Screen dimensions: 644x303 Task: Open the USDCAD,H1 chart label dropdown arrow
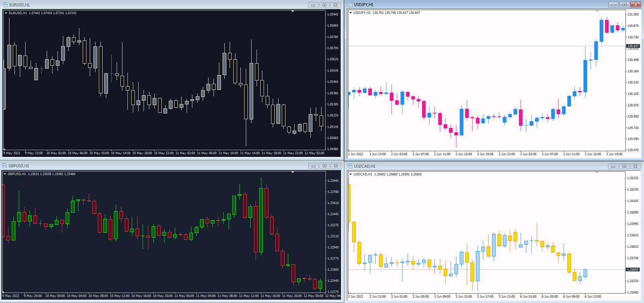click(351, 174)
